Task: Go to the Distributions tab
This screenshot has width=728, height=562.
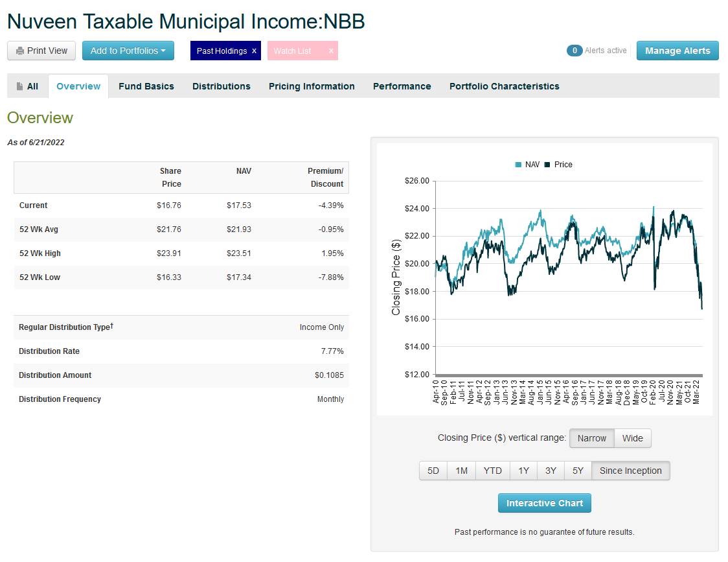Action: 222,86
